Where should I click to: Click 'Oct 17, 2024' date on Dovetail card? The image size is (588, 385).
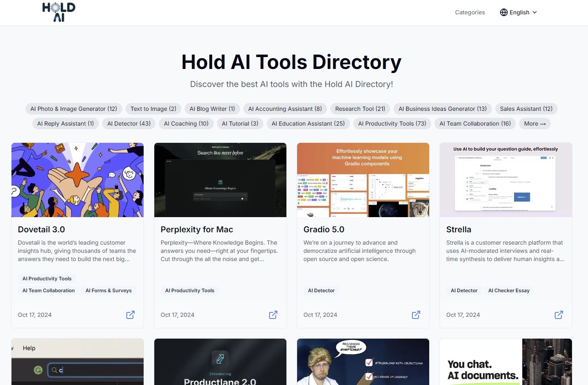point(35,315)
